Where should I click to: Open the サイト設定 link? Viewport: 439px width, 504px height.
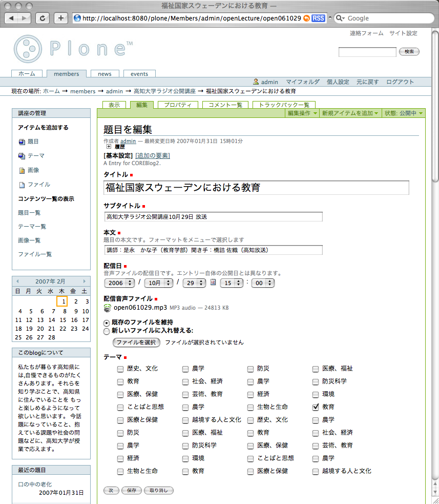(x=403, y=33)
